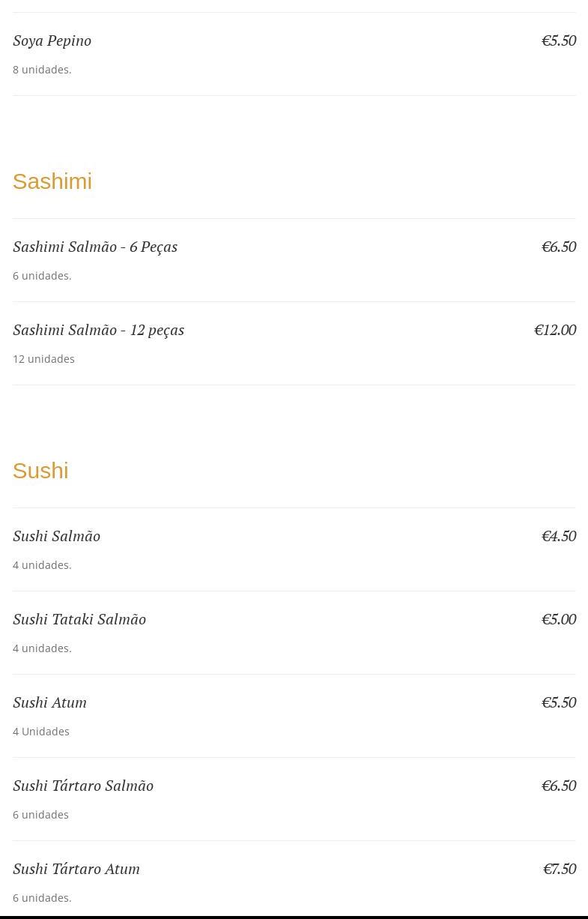Click the "12 unidades" description text
Screen dimensions: 588x919
click(43, 359)
